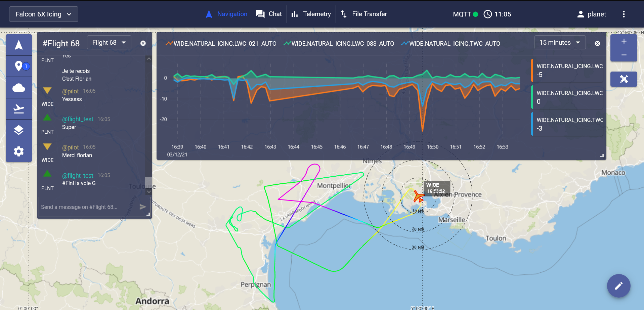
Task: Open the 15 minutes time range dropdown
Action: pyautogui.click(x=560, y=43)
